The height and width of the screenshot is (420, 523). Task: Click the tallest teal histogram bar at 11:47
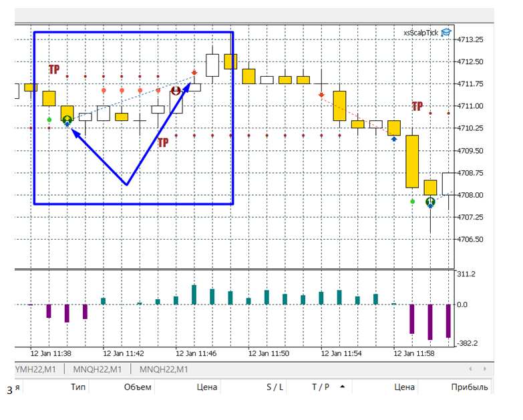(x=194, y=294)
